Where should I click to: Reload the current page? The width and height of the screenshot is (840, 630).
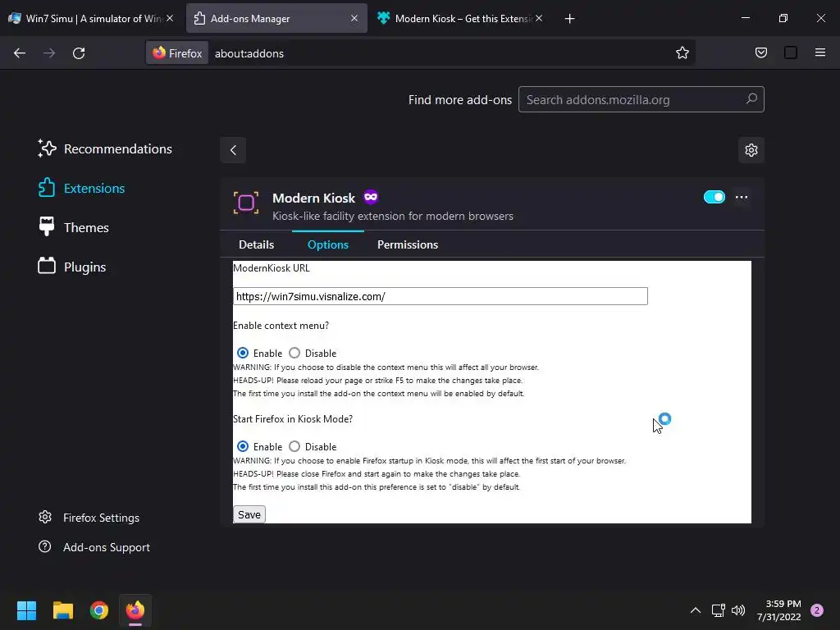79,53
